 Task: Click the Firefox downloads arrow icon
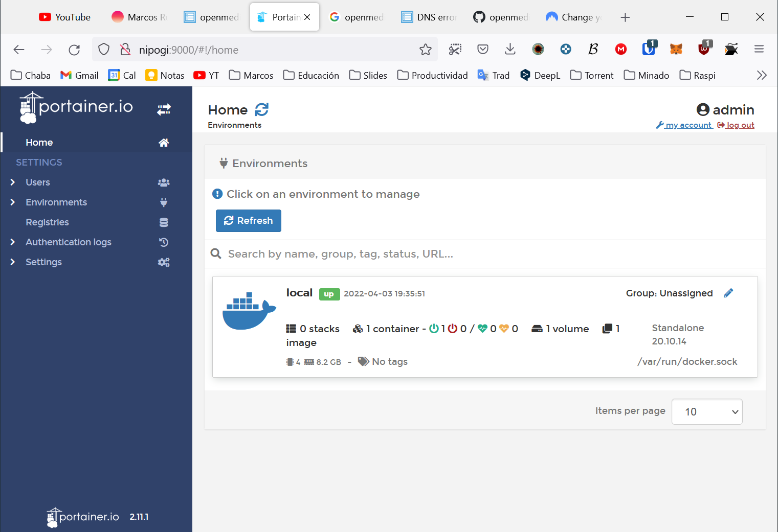click(x=510, y=50)
